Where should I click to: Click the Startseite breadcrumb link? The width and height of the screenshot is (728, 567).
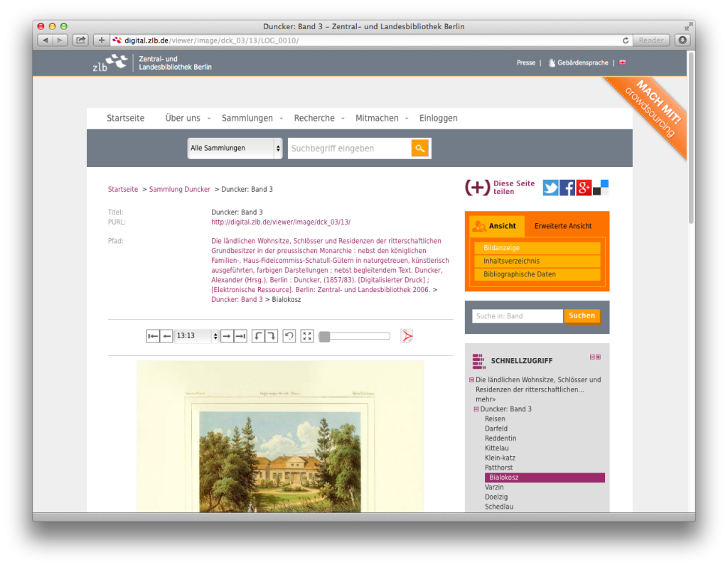(x=123, y=189)
